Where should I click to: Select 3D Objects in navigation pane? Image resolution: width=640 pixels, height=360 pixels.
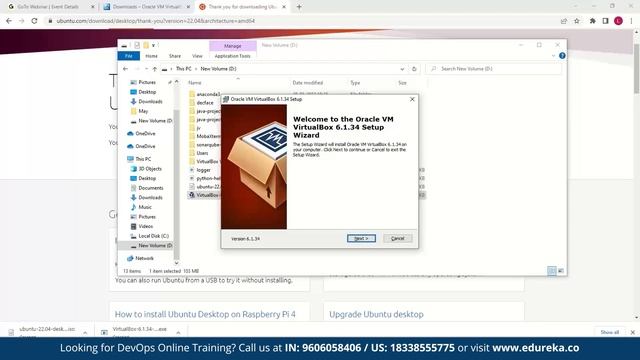[x=150, y=169]
